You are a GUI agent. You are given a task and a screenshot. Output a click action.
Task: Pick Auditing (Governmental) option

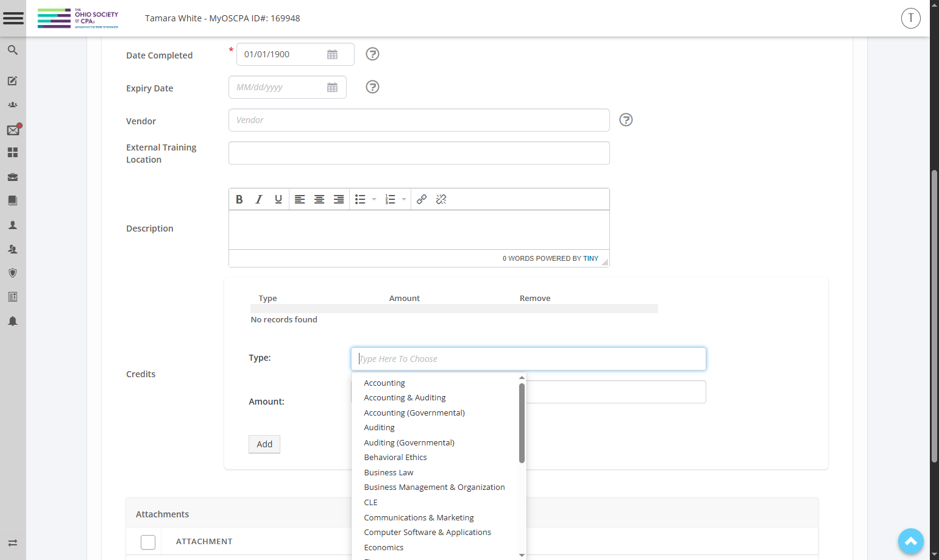[409, 443]
